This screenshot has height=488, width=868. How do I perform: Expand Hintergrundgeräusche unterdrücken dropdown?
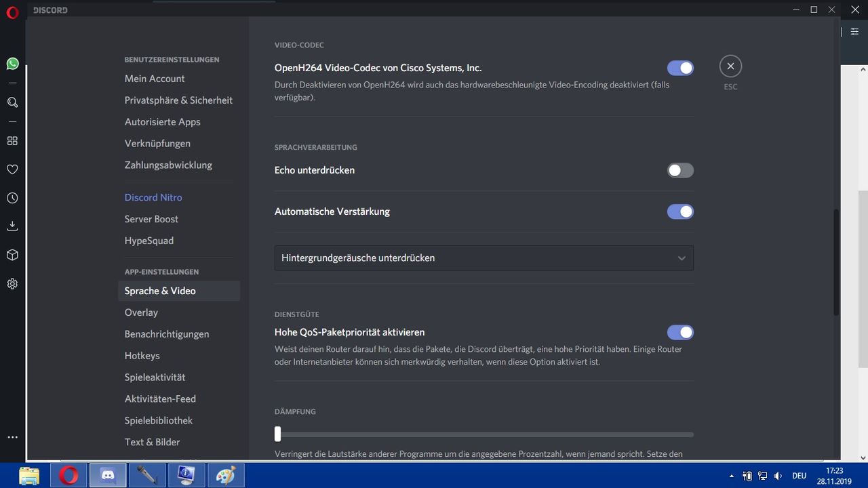484,258
